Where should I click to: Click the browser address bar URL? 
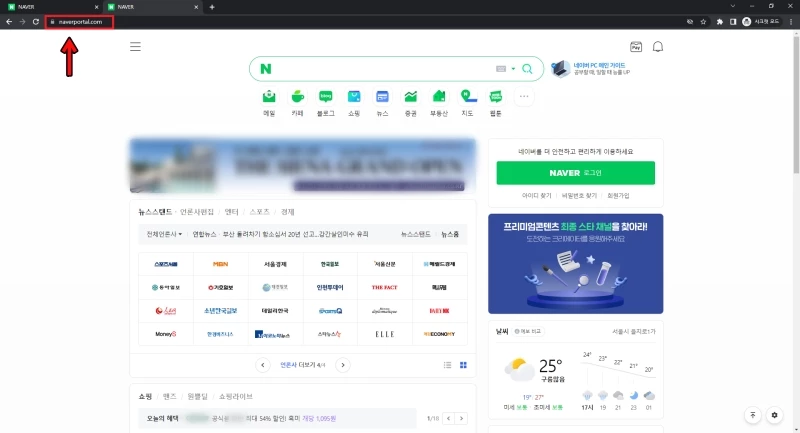point(80,22)
